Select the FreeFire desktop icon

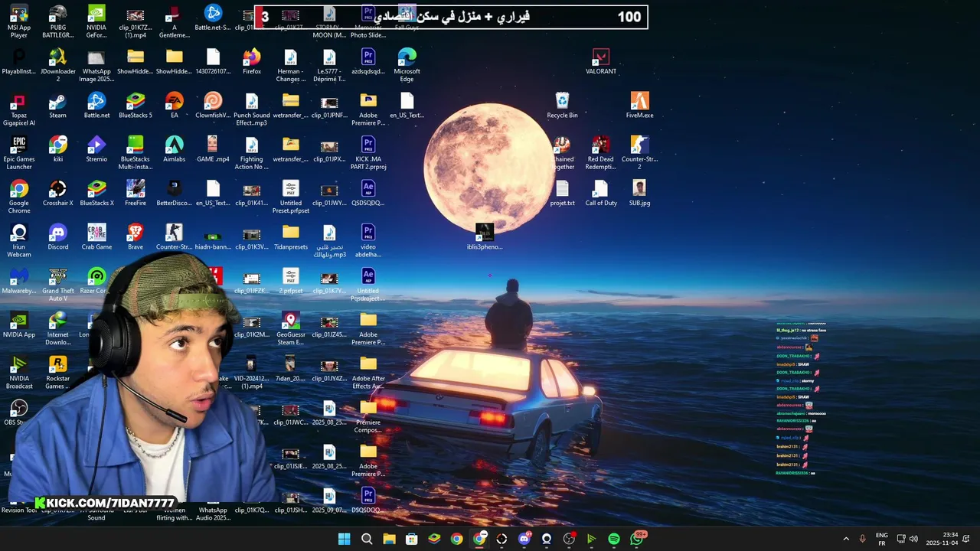(136, 193)
